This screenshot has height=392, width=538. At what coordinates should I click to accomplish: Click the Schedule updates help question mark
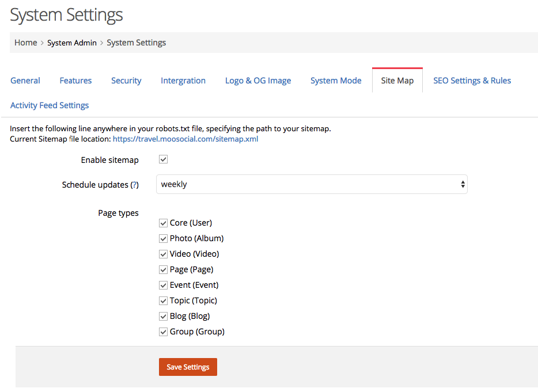(x=135, y=185)
